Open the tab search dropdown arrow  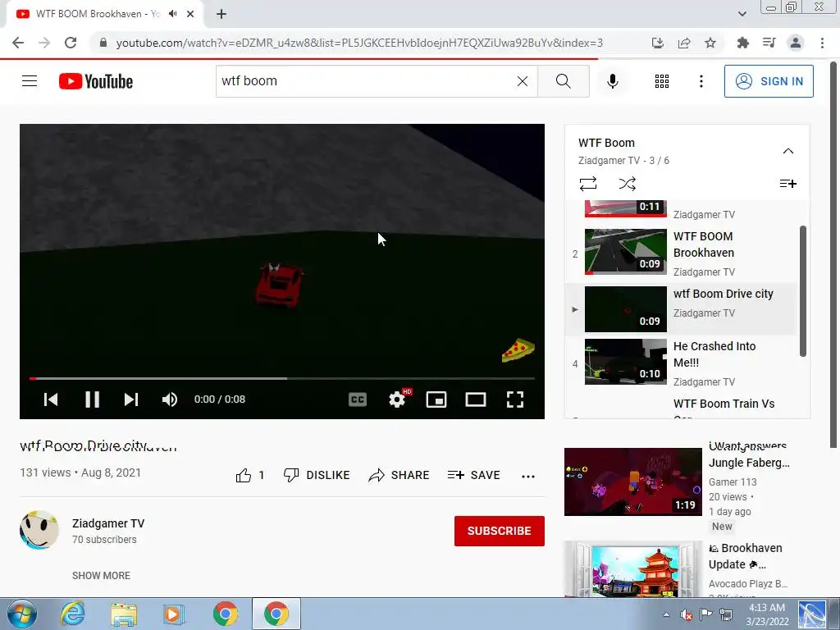742,14
